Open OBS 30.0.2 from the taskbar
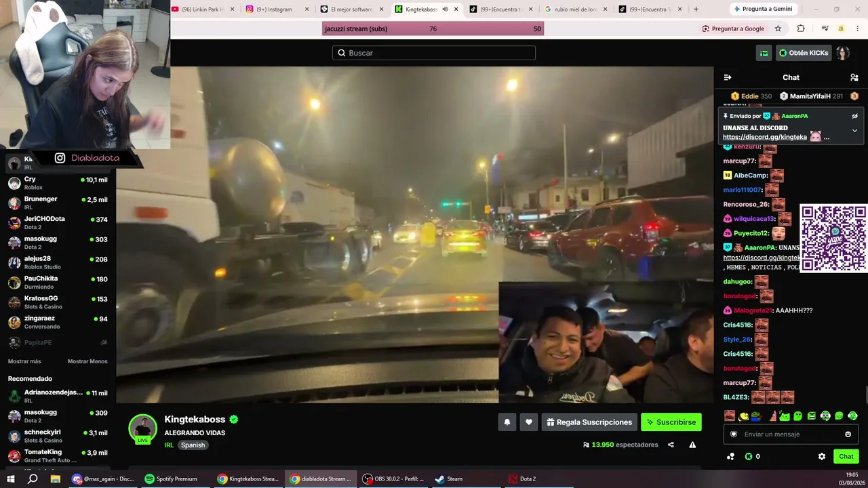 [x=395, y=479]
